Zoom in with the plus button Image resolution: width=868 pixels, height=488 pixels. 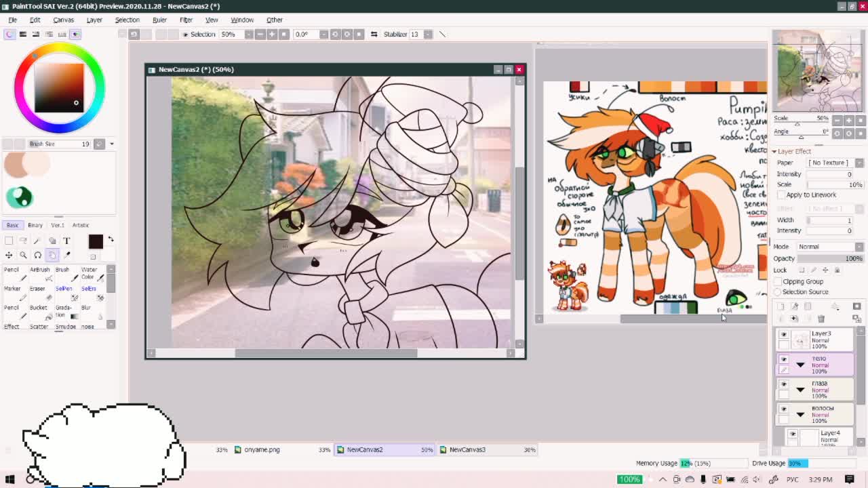tap(272, 34)
